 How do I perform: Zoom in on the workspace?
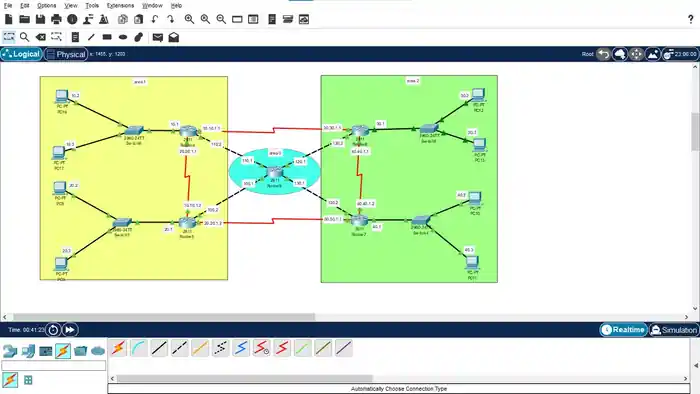click(189, 19)
